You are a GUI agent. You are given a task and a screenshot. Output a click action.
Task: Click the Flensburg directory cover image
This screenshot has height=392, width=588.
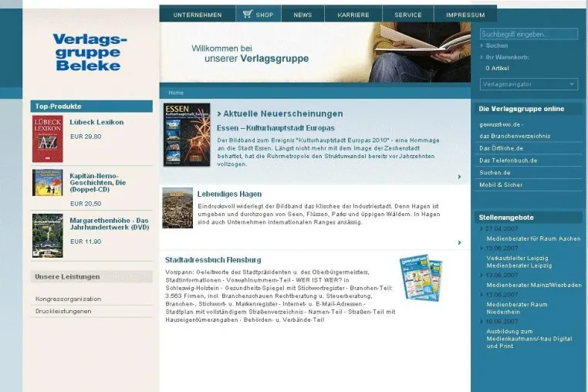pyautogui.click(x=421, y=278)
